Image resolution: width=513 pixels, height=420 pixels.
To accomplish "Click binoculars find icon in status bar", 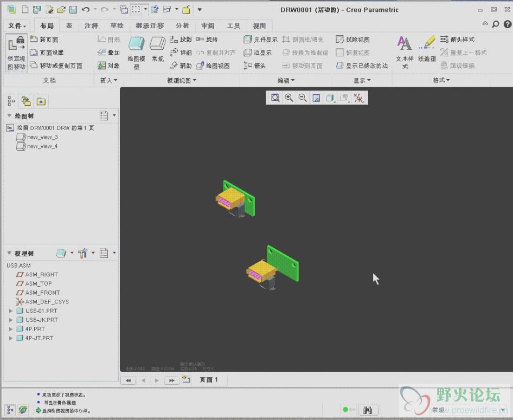I will (x=368, y=410).
